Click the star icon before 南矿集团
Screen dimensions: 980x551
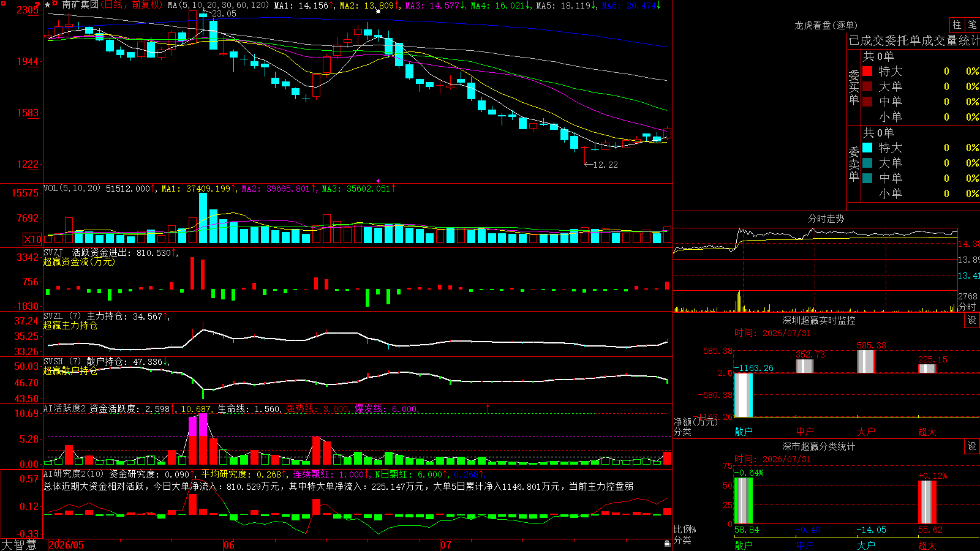point(47,5)
